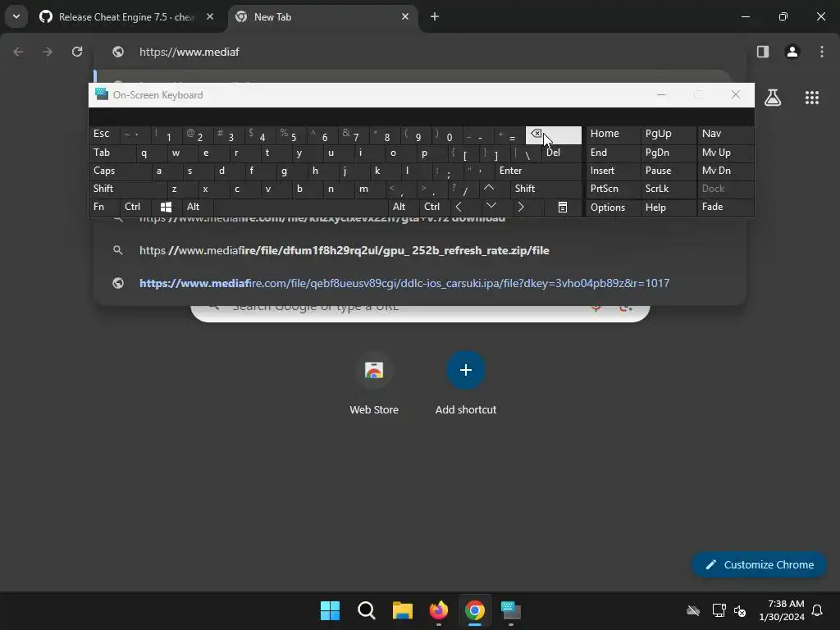
Task: Click the End key on keyboard
Action: click(613, 153)
